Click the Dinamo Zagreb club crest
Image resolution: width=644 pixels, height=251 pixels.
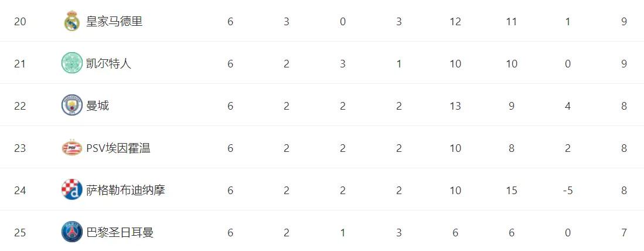(72, 190)
